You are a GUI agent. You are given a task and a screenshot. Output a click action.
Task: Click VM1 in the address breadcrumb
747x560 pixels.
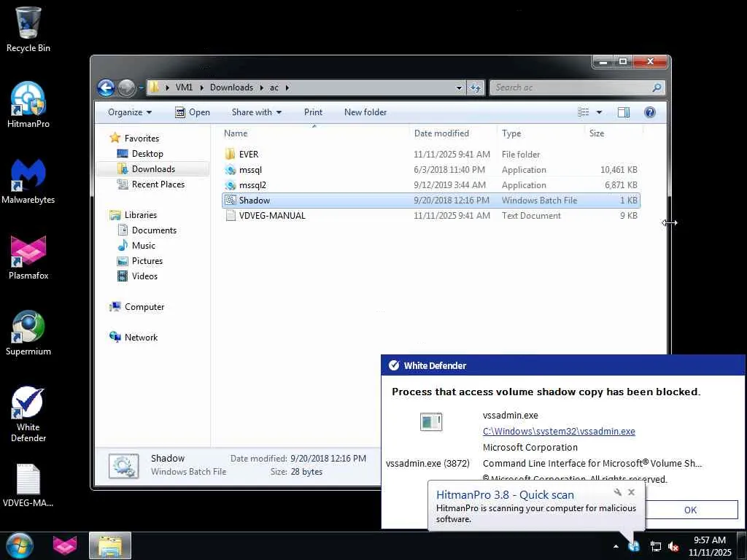(x=184, y=87)
